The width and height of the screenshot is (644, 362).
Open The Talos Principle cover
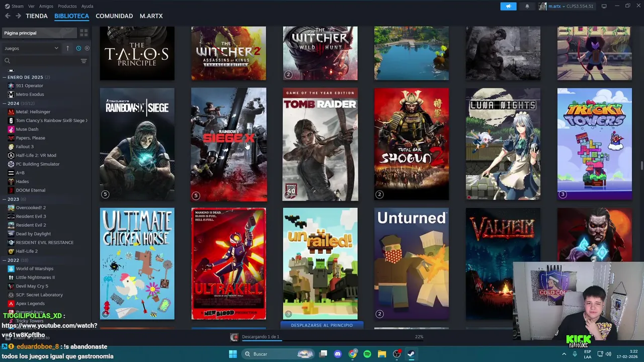[137, 53]
